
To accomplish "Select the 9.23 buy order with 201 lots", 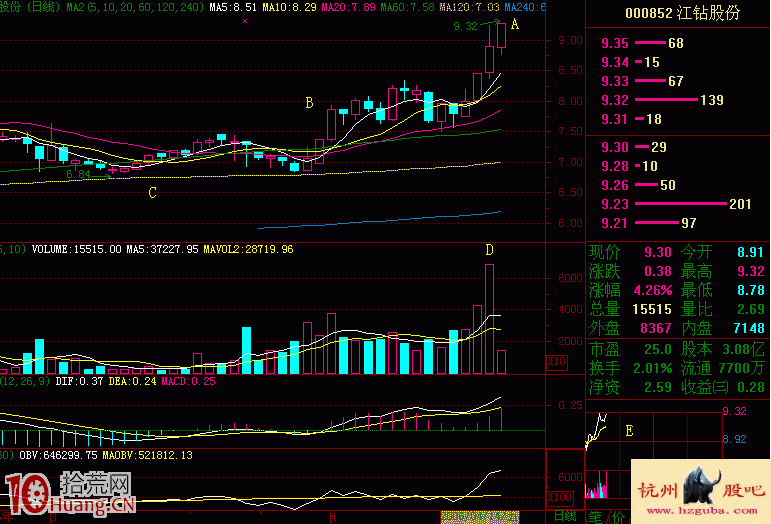I will [x=676, y=204].
